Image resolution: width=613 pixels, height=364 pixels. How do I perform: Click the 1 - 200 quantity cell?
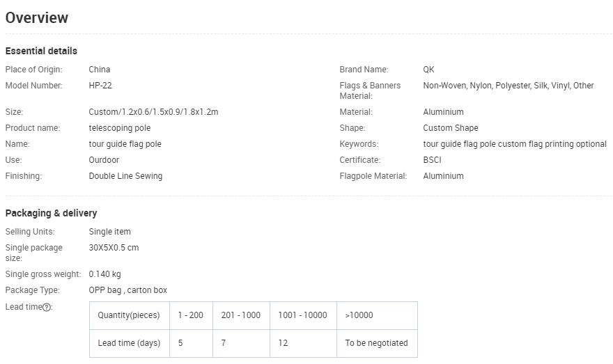(x=191, y=315)
